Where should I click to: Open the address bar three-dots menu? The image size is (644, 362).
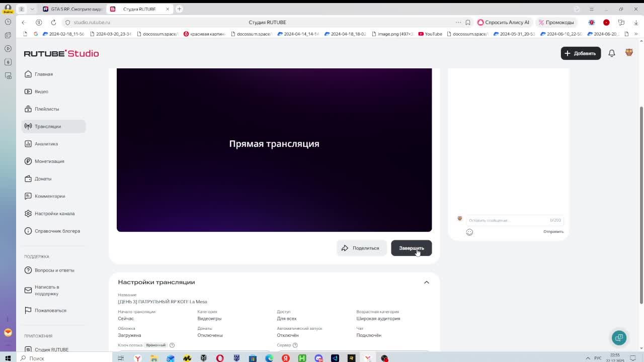pyautogui.click(x=458, y=22)
